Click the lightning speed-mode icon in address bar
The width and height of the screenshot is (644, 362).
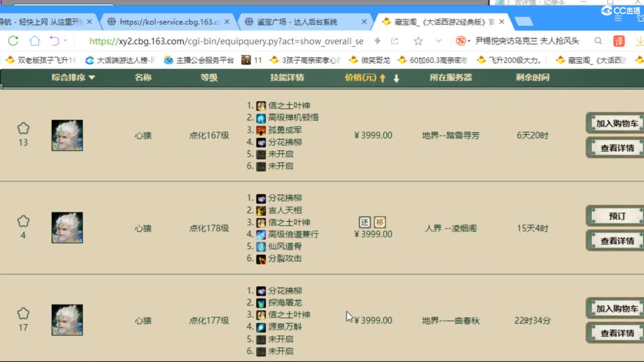click(x=377, y=41)
